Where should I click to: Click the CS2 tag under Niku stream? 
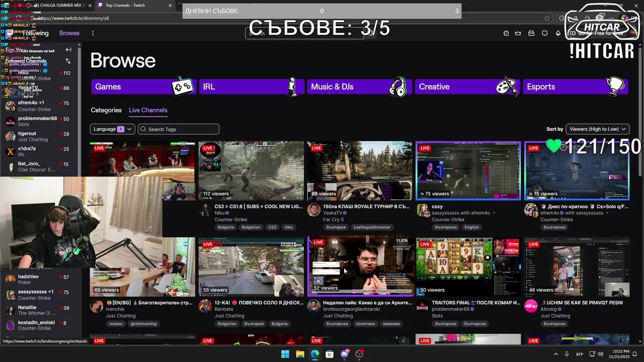pos(272,227)
